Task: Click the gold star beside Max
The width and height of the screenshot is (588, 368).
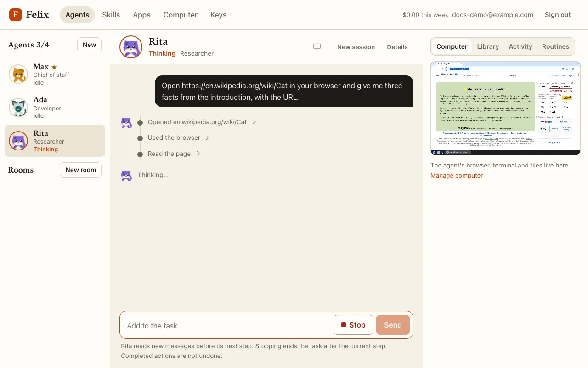Action: point(54,67)
